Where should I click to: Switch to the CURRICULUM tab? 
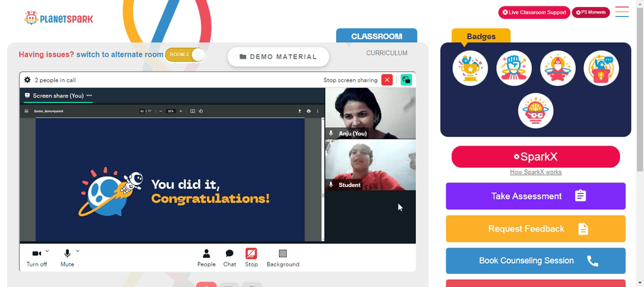pyautogui.click(x=387, y=53)
